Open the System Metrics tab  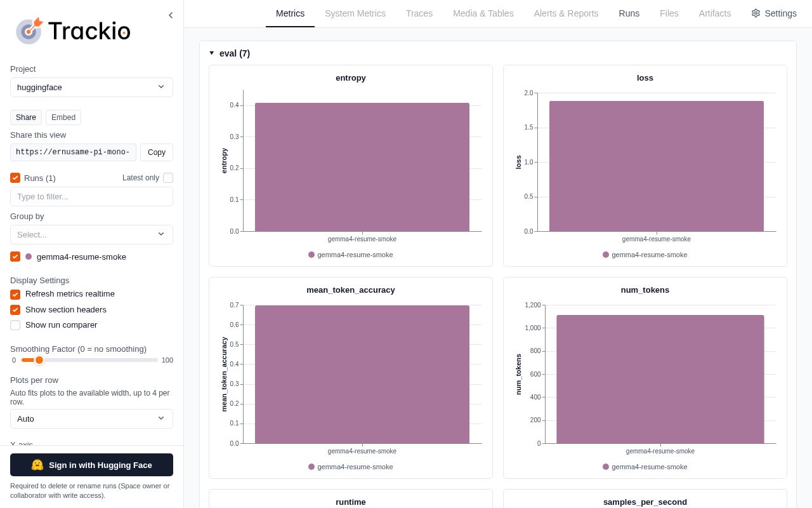[355, 13]
